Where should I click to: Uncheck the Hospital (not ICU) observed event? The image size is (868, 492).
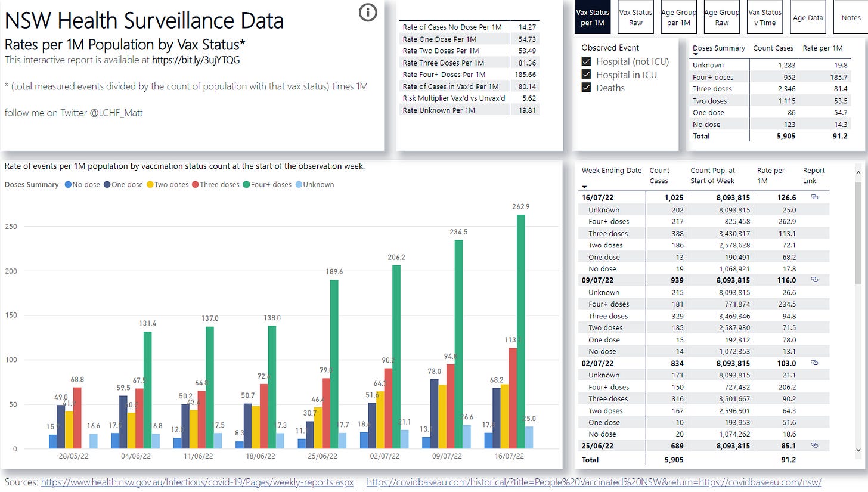pyautogui.click(x=587, y=61)
